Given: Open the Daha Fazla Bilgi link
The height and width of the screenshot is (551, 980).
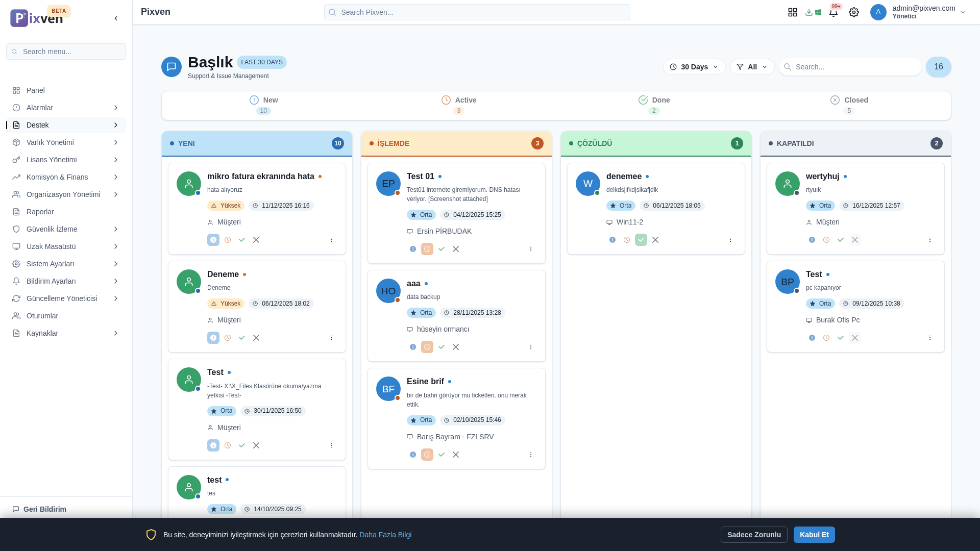Looking at the screenshot, I should tap(385, 535).
